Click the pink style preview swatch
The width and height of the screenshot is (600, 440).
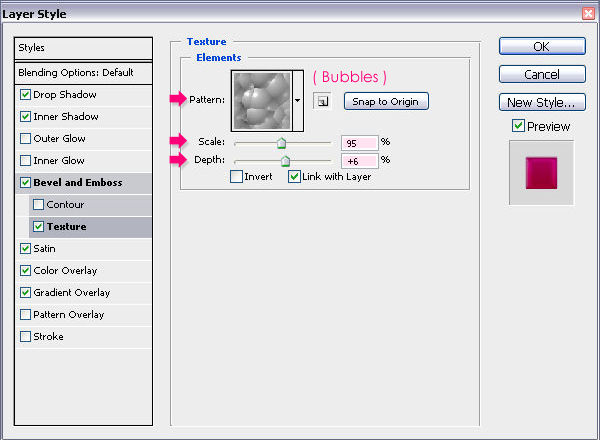point(541,173)
